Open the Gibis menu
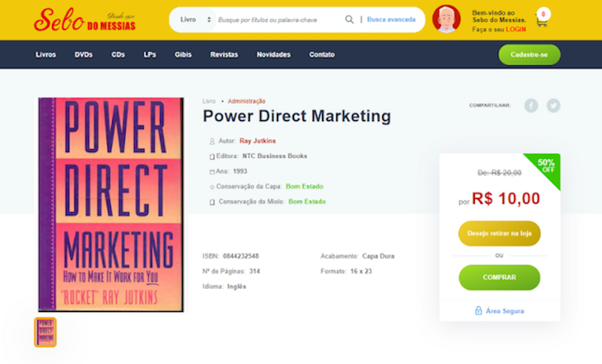Viewport: 602px width, 364px height. tap(183, 55)
